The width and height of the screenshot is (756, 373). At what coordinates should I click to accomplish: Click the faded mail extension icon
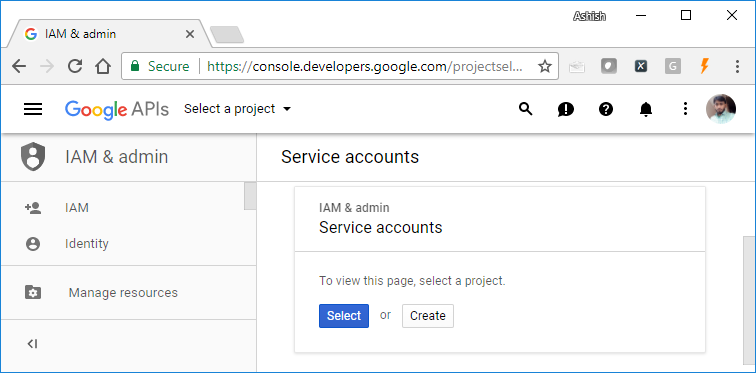click(x=577, y=67)
